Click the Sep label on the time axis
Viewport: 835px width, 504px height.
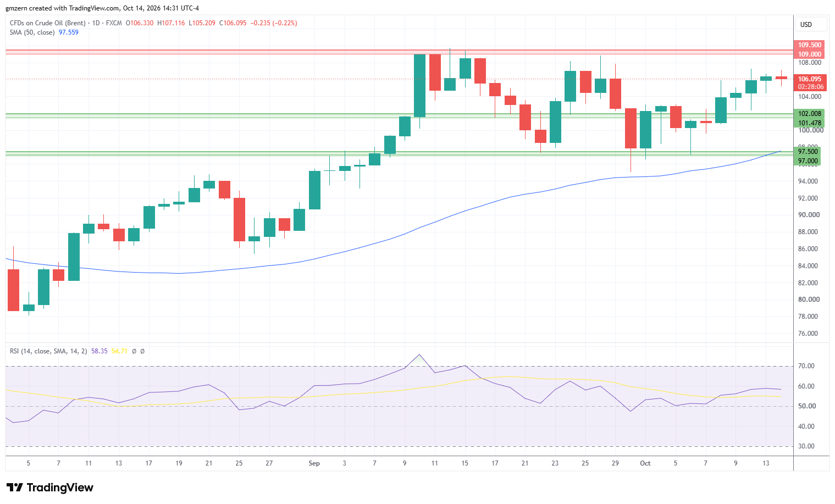click(x=314, y=463)
